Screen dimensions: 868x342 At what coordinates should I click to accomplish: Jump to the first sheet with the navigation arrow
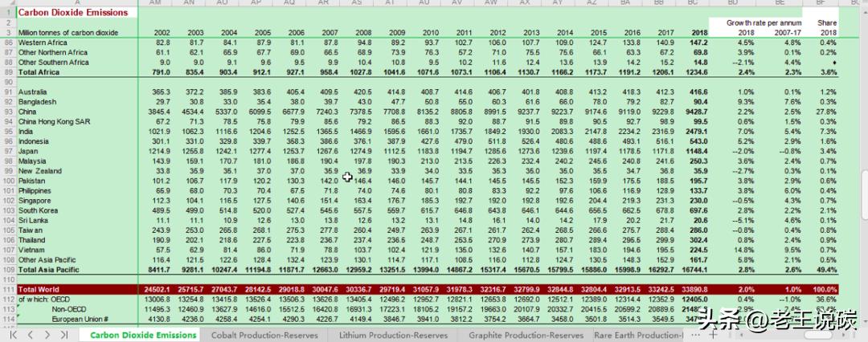(14, 335)
